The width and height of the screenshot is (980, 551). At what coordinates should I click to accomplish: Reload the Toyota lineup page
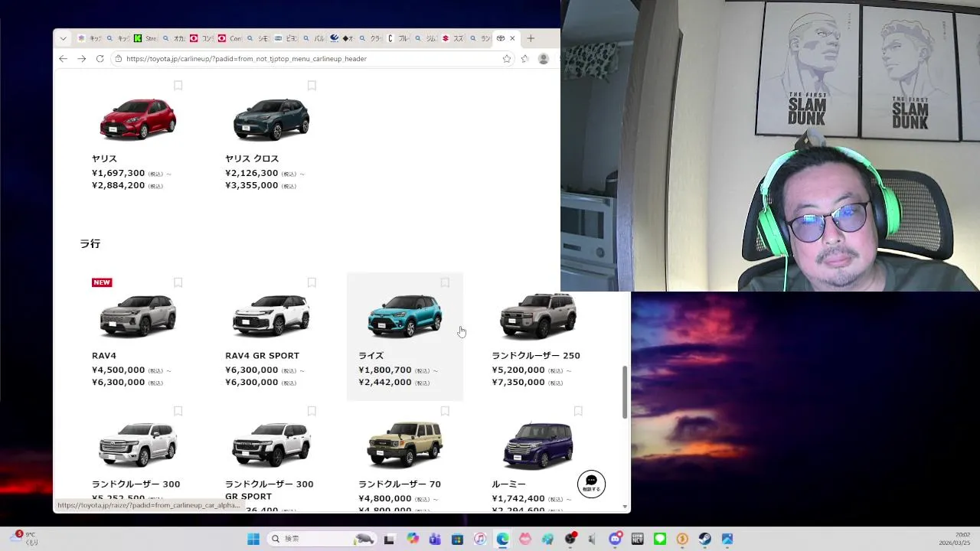click(x=100, y=58)
